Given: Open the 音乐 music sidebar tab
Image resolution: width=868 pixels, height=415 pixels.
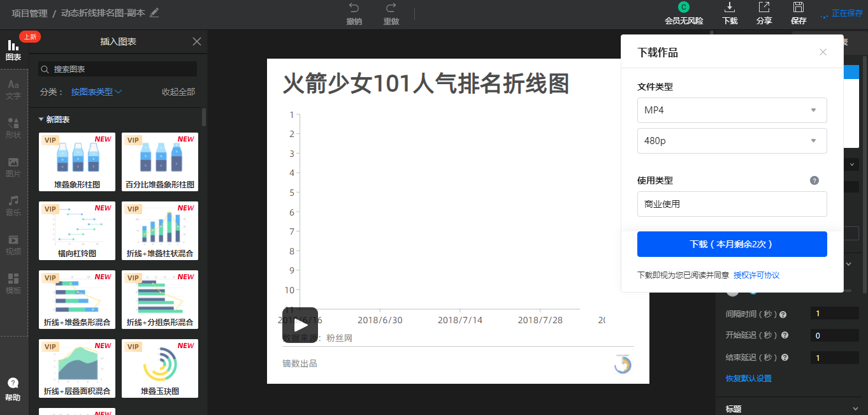Looking at the screenshot, I should point(13,206).
